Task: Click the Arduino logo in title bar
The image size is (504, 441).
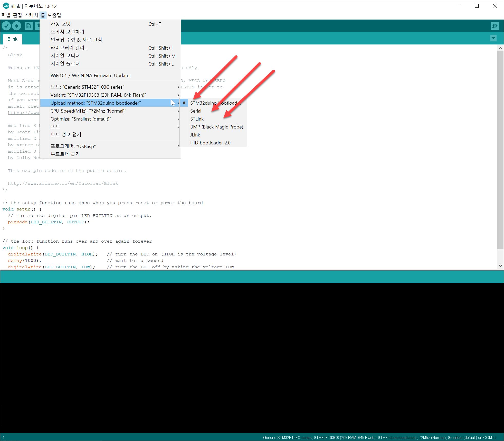Action: [6, 6]
